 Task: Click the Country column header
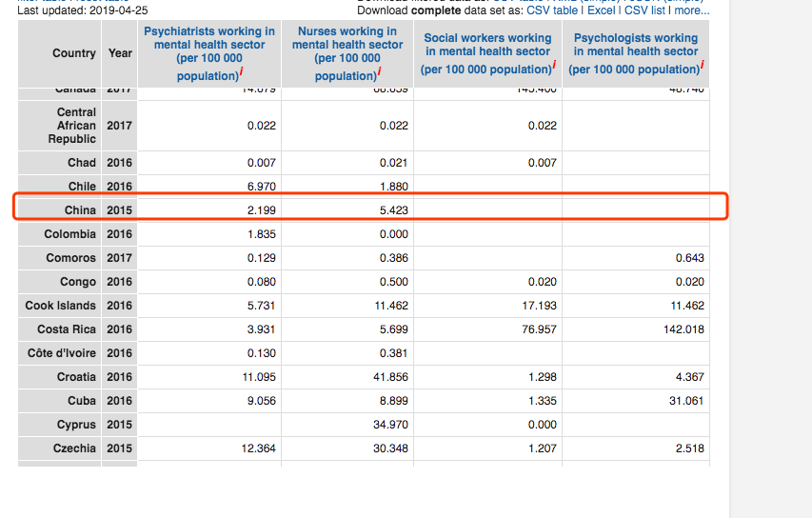73,53
